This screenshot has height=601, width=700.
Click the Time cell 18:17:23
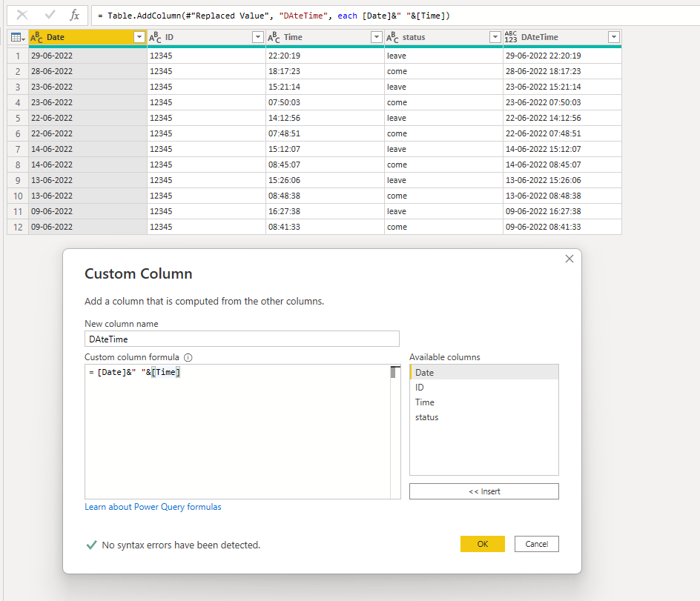[x=325, y=71]
